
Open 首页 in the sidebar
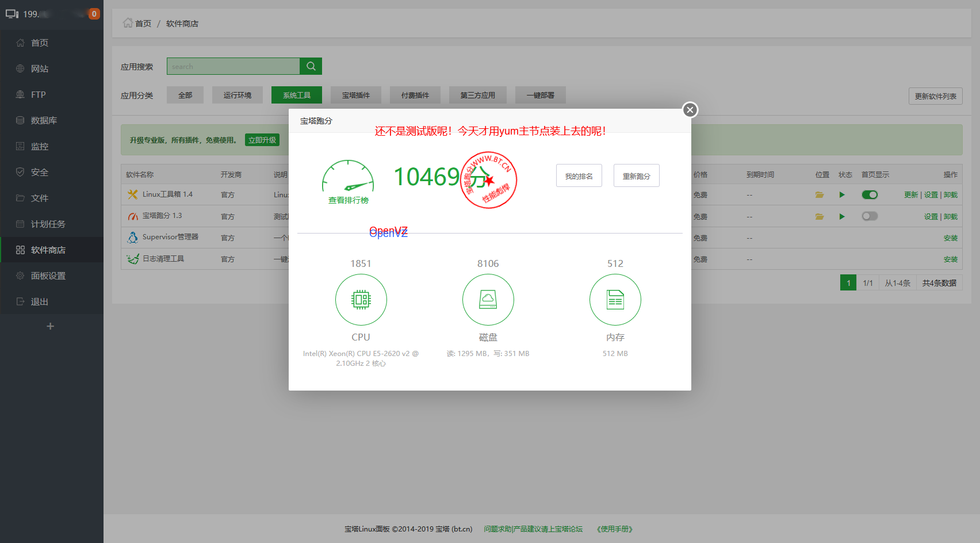(52, 43)
